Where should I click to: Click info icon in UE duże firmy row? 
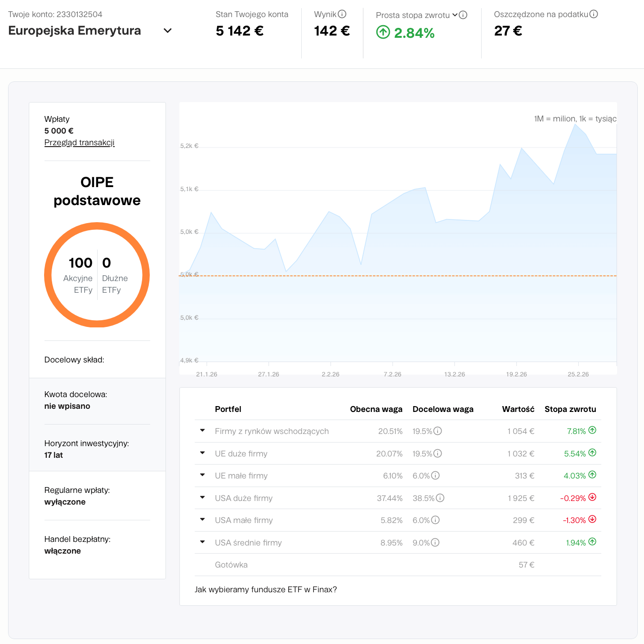[x=438, y=453]
